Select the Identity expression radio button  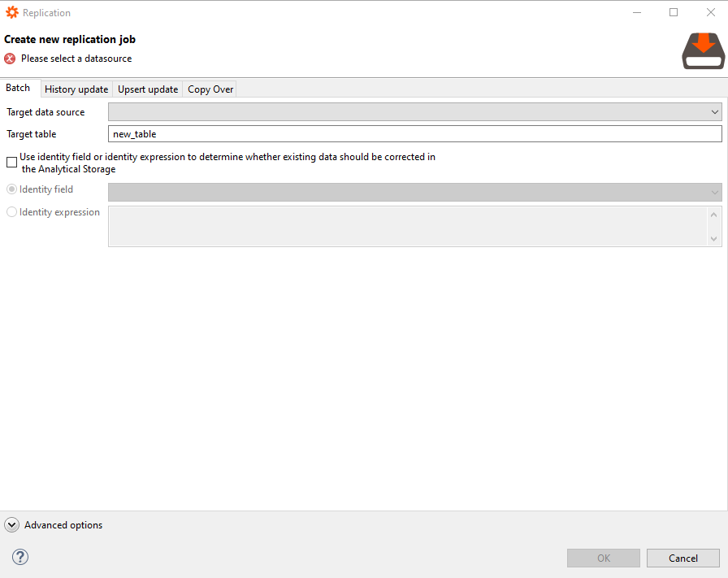click(11, 212)
